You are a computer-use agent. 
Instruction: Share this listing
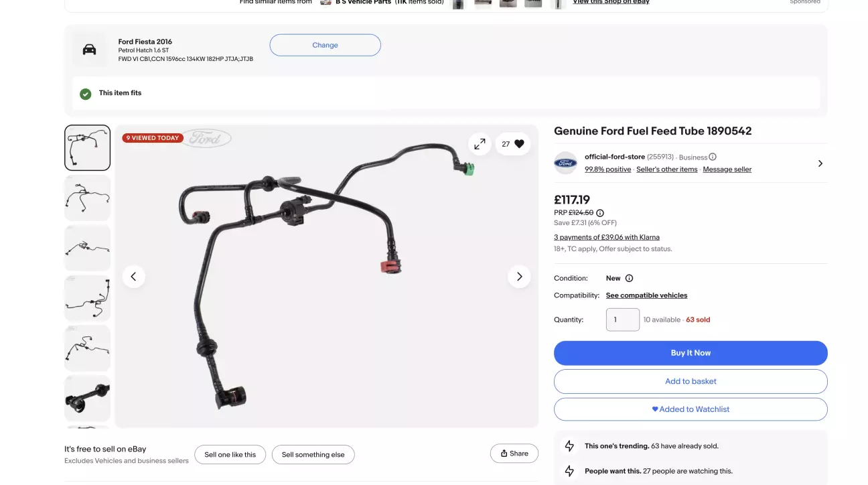tap(514, 454)
